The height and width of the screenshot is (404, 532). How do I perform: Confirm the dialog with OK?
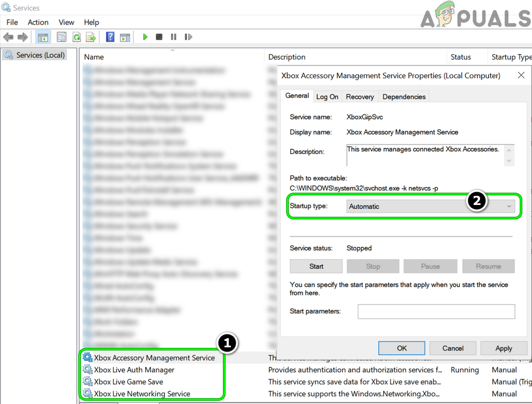coord(402,348)
